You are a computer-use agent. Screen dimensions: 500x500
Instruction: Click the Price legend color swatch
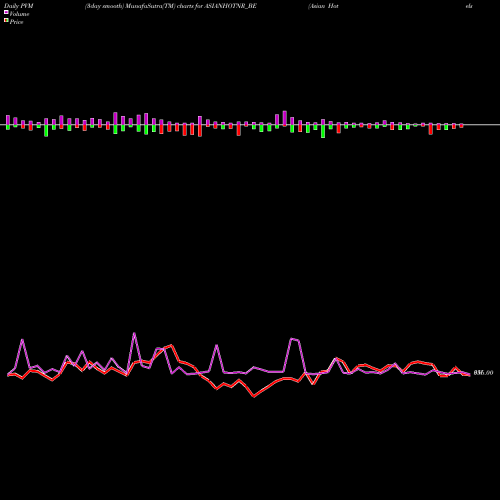tap(6, 21)
